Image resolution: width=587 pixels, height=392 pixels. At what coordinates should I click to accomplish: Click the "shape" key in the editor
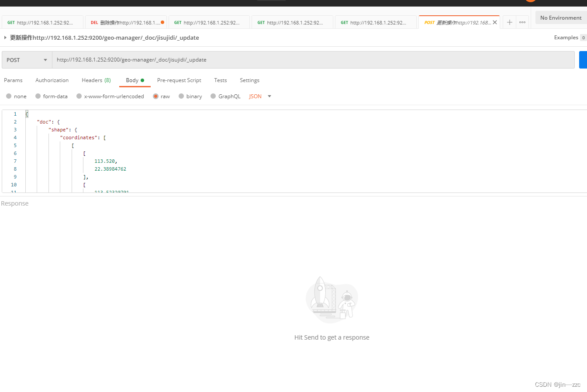tap(59, 130)
